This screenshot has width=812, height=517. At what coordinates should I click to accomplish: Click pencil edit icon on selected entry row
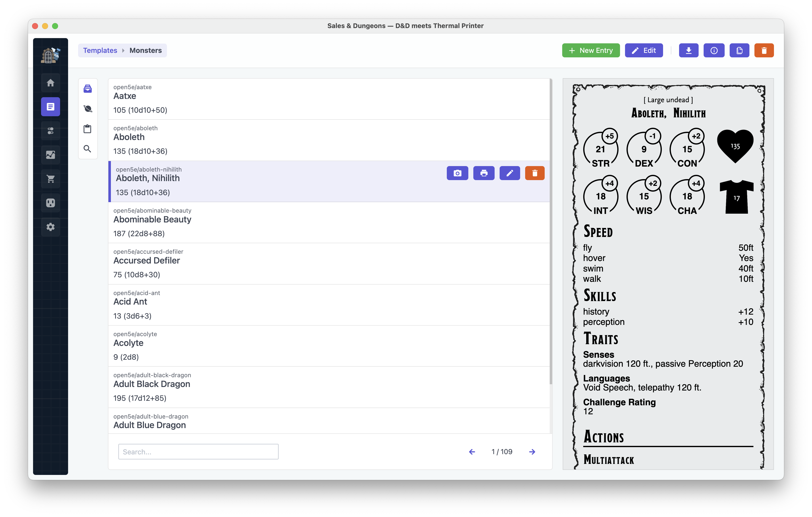[510, 173]
